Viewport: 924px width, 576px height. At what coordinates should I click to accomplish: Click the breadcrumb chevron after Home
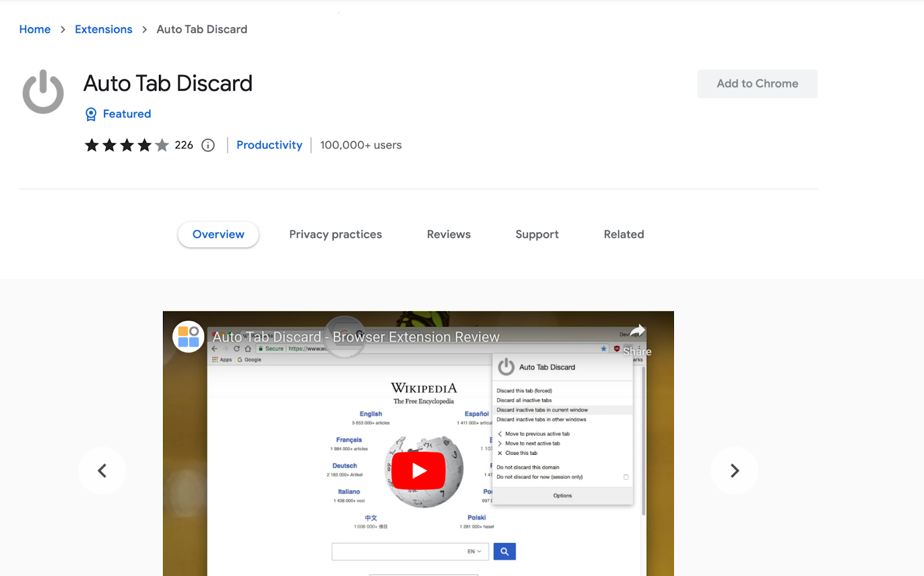click(x=63, y=29)
